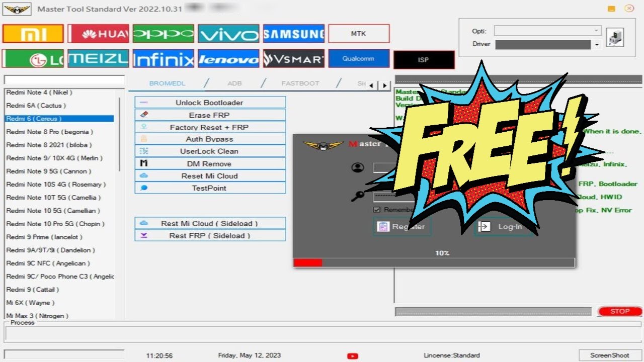
Task: Click the tab scroll left arrow
Action: click(x=372, y=85)
